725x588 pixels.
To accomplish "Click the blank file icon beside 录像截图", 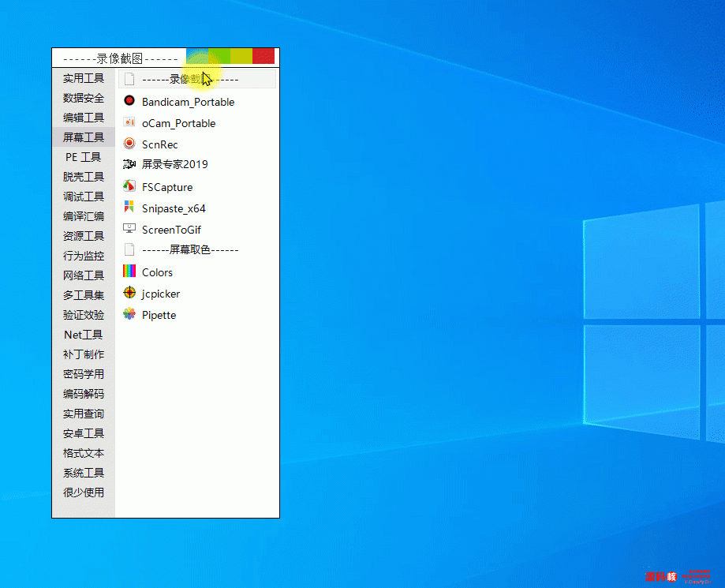I will pos(129,79).
